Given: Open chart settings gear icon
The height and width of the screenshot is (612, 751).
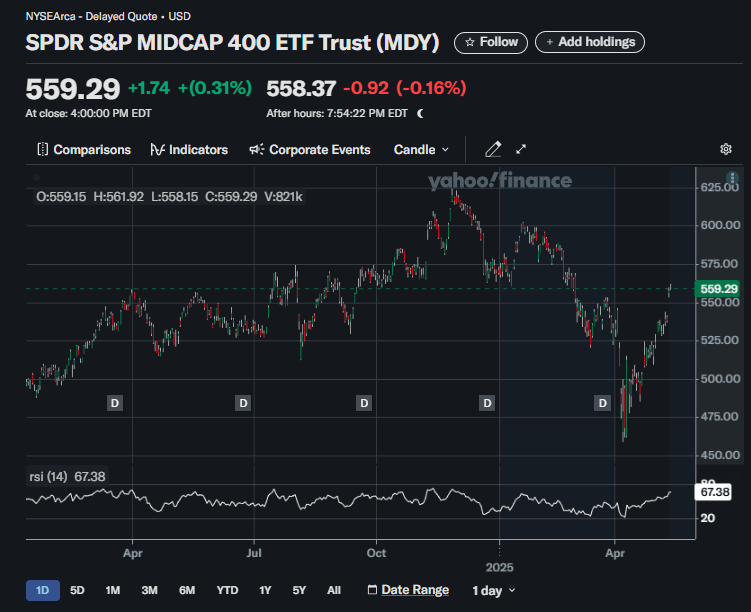Looking at the screenshot, I should 726,149.
